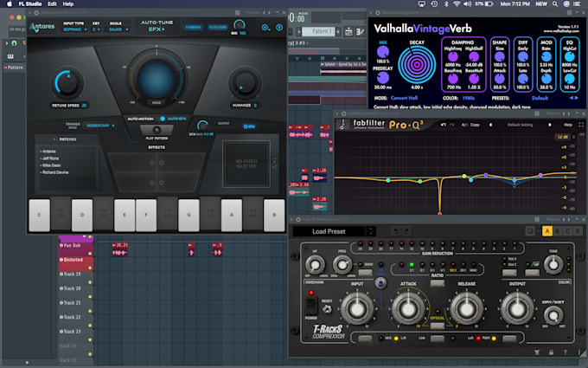Click the T-Racks preset copy icon beside A
Viewport: 588px width, 368px height.
(x=530, y=231)
